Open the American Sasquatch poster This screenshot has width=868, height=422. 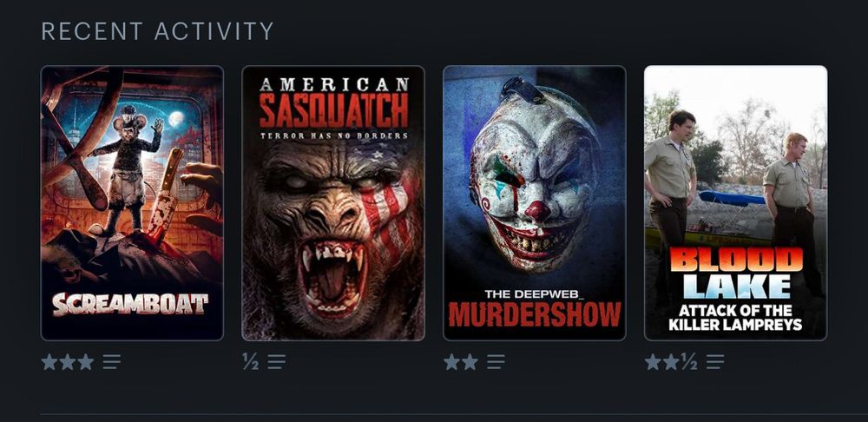click(333, 203)
